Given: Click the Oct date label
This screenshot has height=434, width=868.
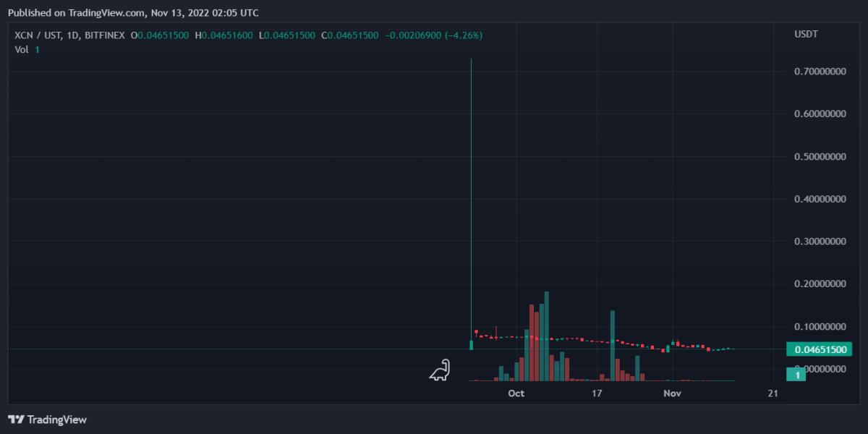Looking at the screenshot, I should click(x=516, y=393).
